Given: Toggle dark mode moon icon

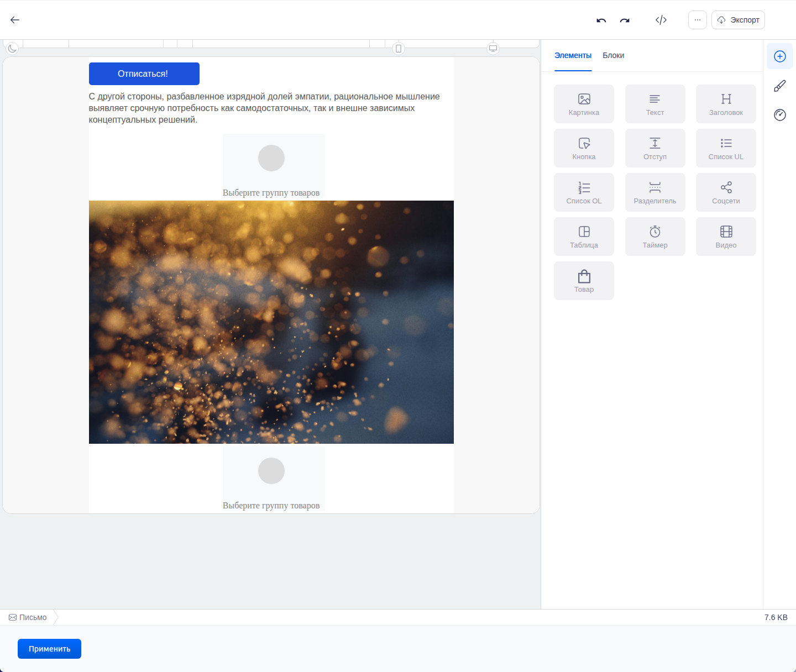Looking at the screenshot, I should tap(12, 49).
